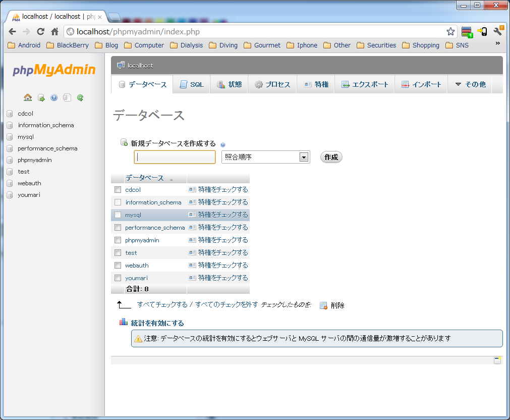Viewport: 510px width, 420px height.
Task: Check the performance_schema database checkbox
Action: pyautogui.click(x=118, y=227)
